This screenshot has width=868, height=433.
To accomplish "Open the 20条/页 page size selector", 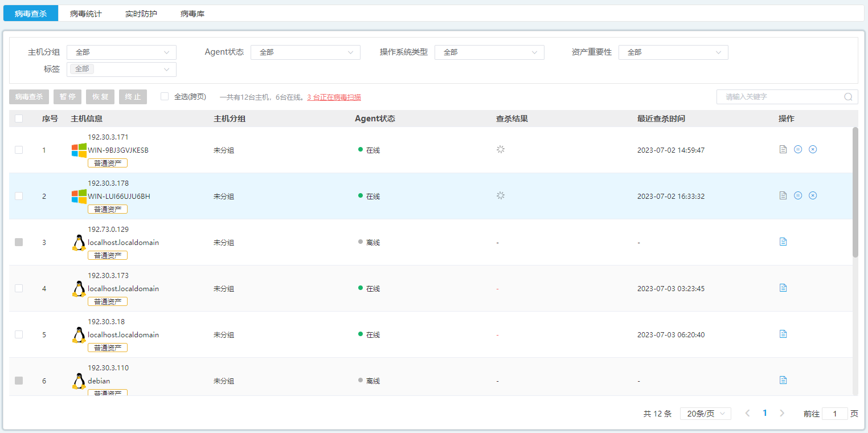I will pyautogui.click(x=705, y=414).
